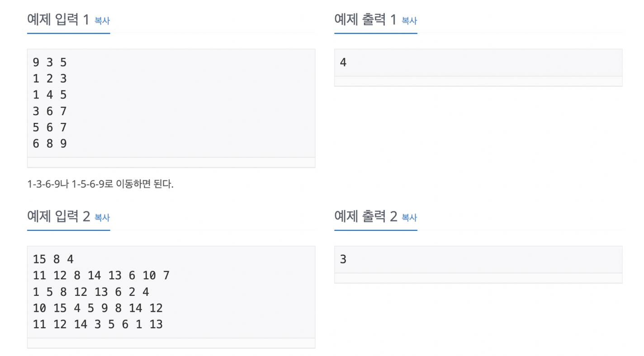Click the '10 15 4 5 9 8 14 12' line
The height and width of the screenshot is (356, 644).
coord(98,308)
